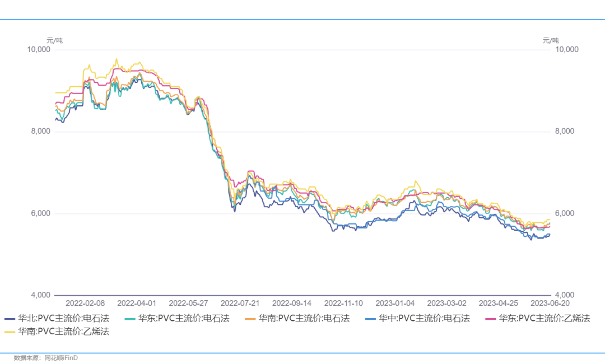The height and width of the screenshot is (364, 605).
Task: Toggle the 华中:PVC主流价:电石法 legend label
Action: 424,318
